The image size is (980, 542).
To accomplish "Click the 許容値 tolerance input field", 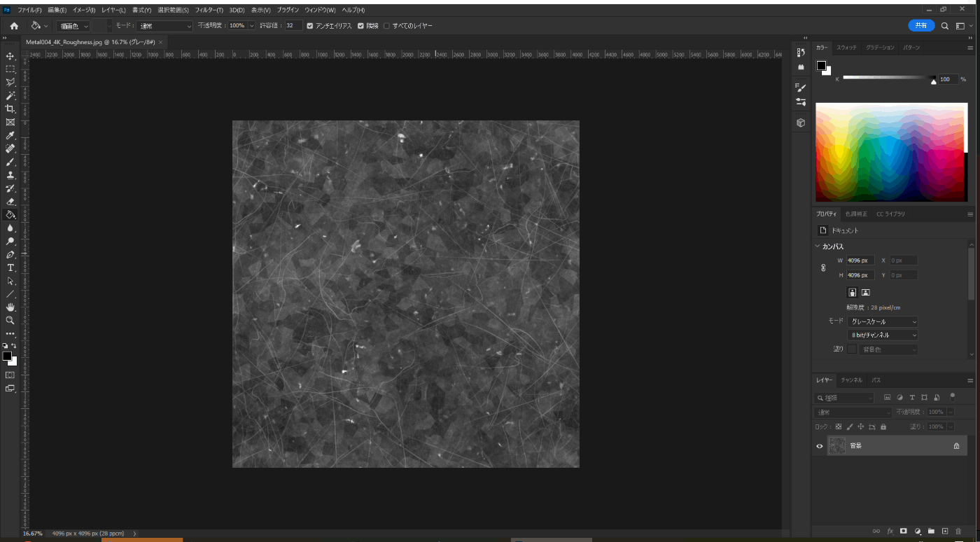I will pos(293,26).
